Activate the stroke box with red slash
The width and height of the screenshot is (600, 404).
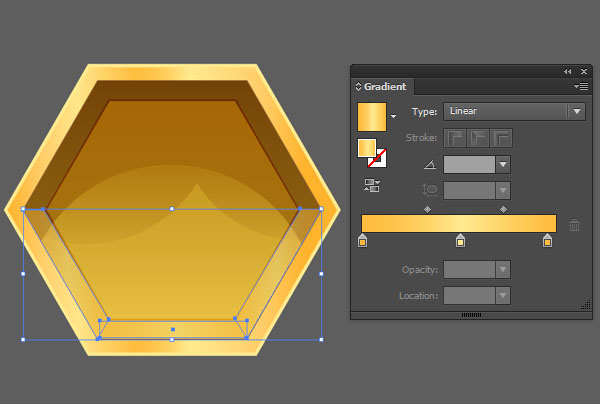[378, 159]
